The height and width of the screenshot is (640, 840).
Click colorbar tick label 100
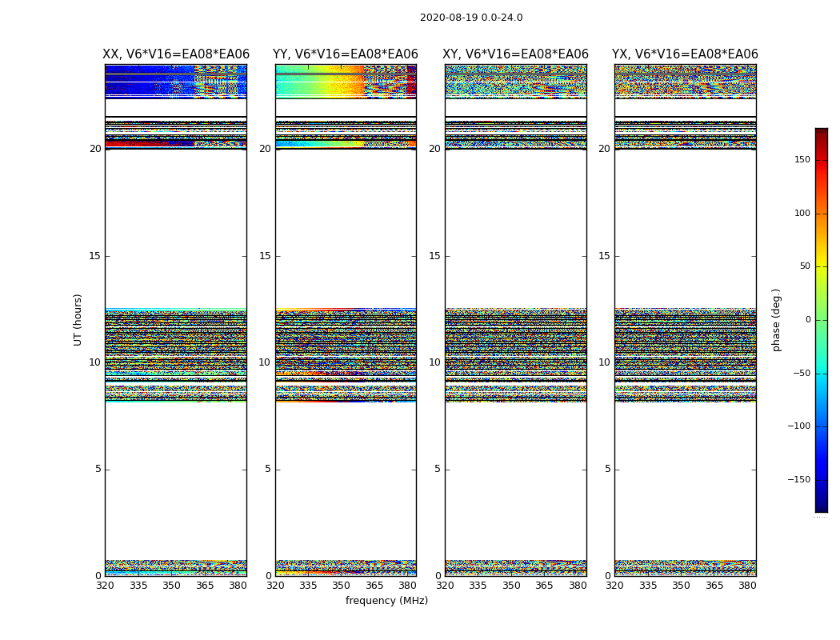[x=802, y=213]
